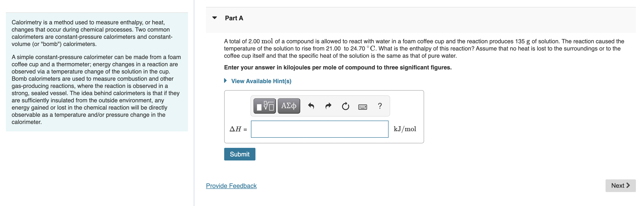Open the on-screen keyboard icon

(362, 107)
